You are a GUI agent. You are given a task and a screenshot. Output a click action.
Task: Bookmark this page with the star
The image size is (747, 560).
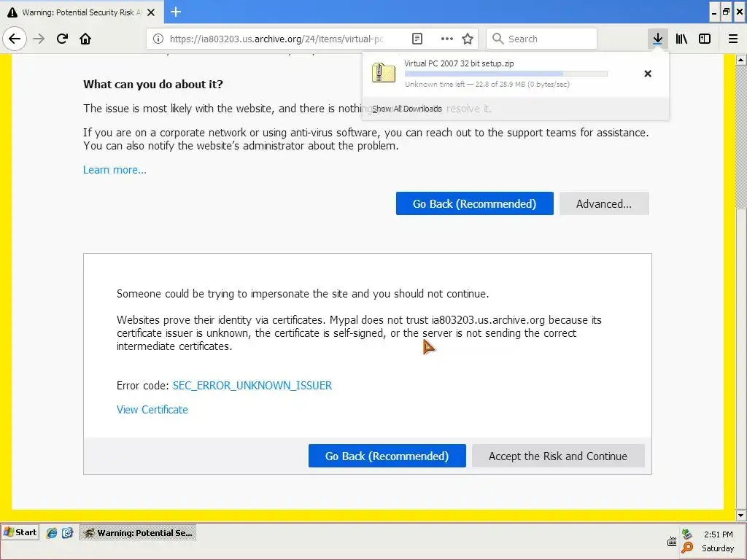tap(468, 39)
